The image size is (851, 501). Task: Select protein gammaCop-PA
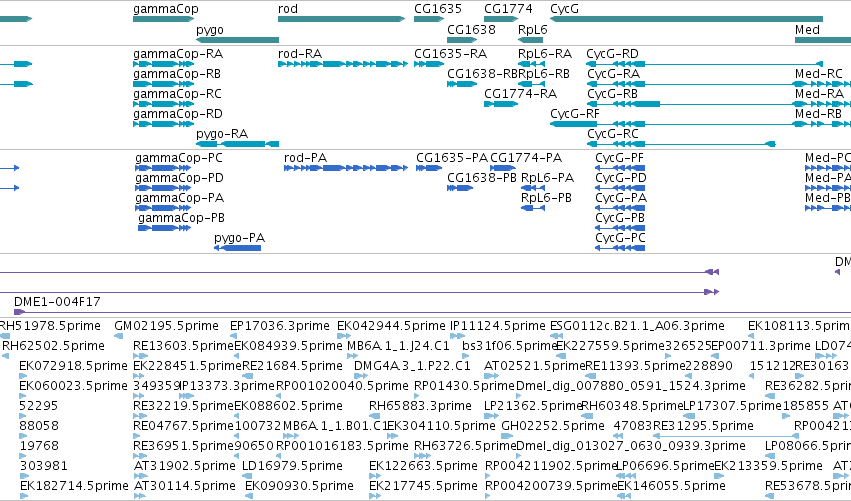click(163, 208)
